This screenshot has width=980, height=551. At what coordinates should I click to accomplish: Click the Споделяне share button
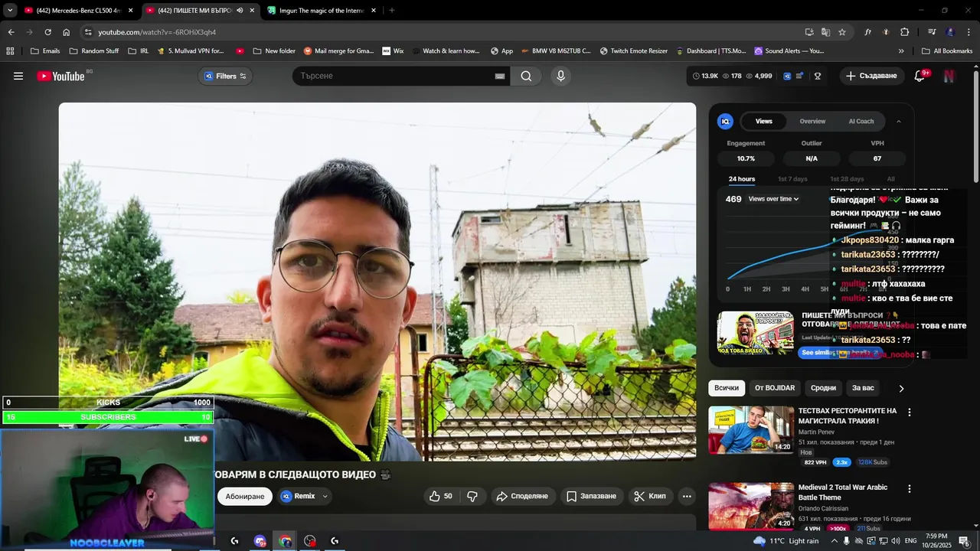pos(522,496)
